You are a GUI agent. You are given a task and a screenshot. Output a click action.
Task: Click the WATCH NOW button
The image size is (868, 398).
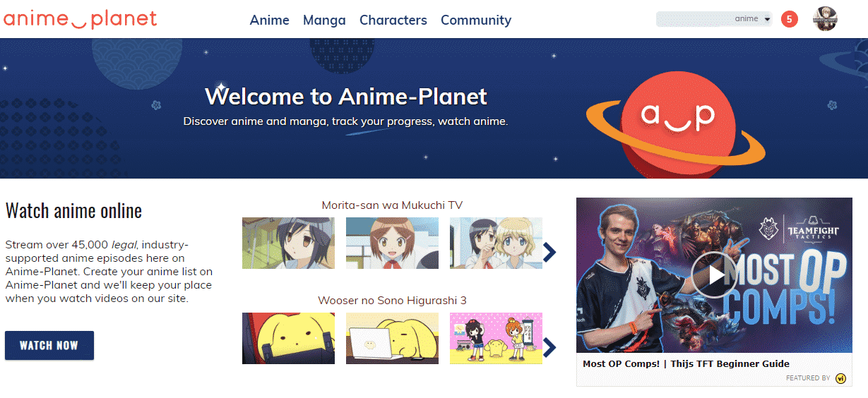(49, 345)
